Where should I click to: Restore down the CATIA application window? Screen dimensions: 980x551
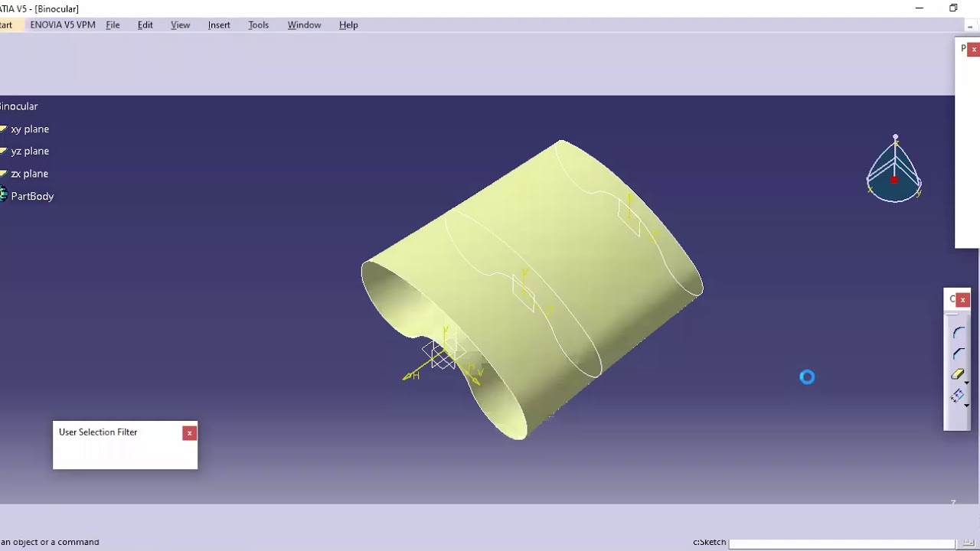[x=953, y=8]
